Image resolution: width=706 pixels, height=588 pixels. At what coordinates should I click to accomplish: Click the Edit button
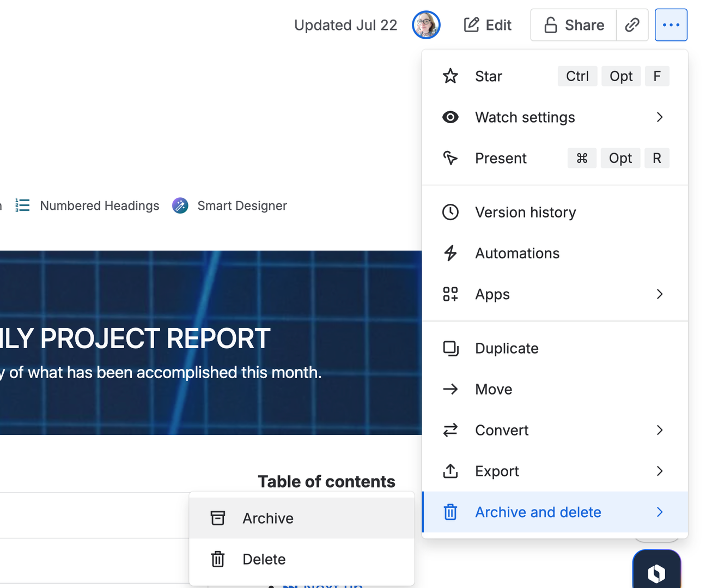click(x=487, y=25)
